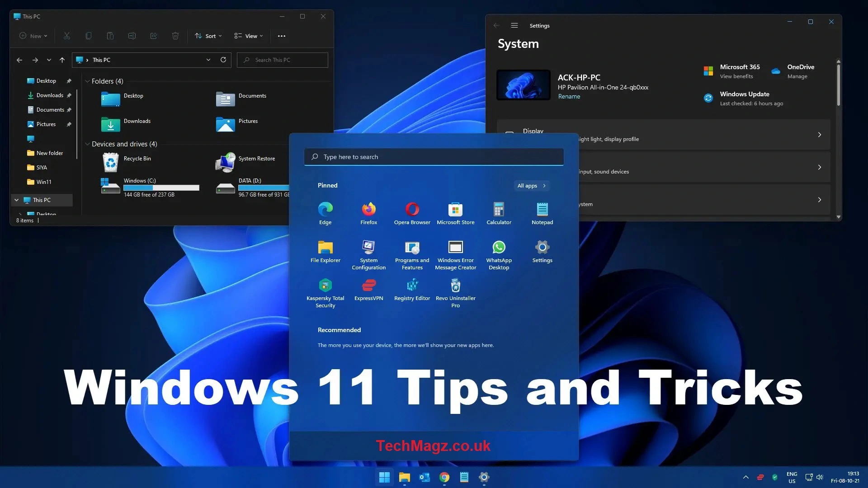Viewport: 868px width, 488px height.
Task: Click Rename under ACK-HP-PC settings
Action: pos(569,95)
